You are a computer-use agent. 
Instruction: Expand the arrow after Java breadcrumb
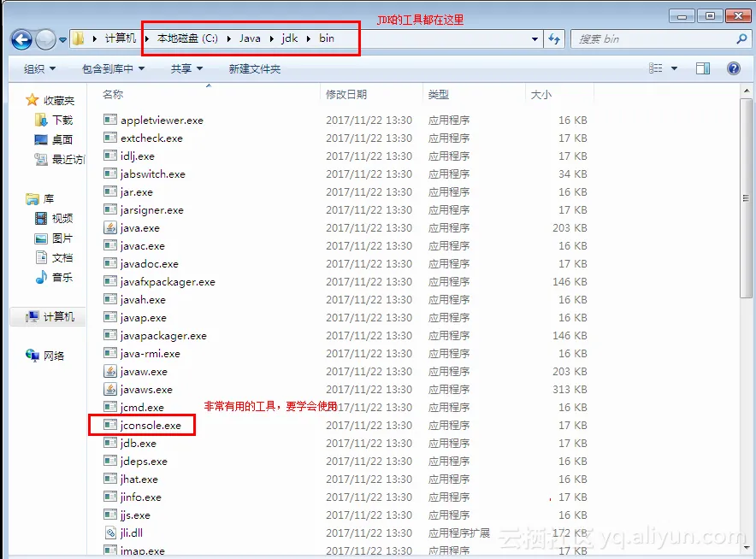[271, 39]
